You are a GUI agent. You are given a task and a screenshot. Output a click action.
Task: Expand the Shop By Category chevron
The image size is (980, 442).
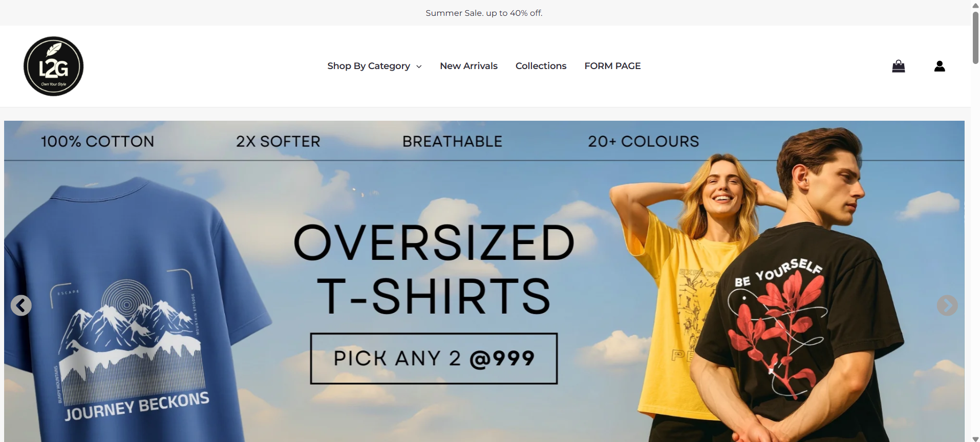tap(419, 67)
